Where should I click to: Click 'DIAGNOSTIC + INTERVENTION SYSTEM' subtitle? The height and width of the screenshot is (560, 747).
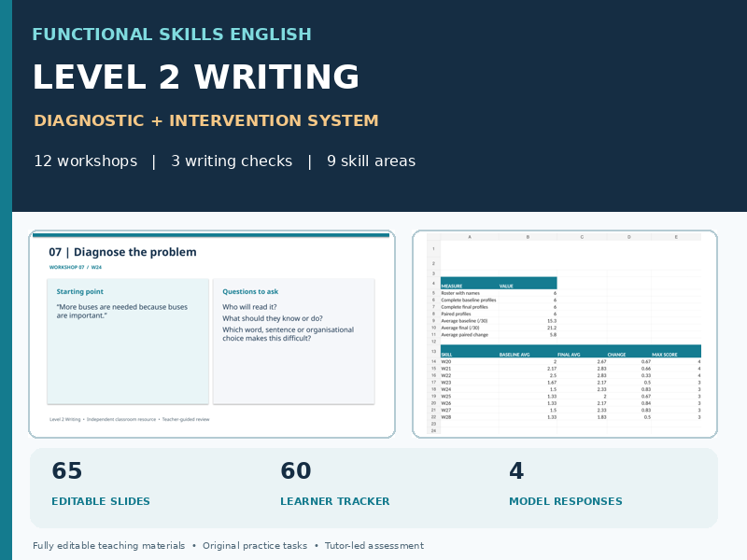206,120
